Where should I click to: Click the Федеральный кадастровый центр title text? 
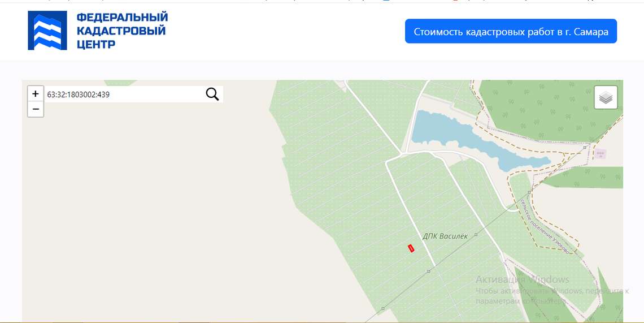(123, 31)
